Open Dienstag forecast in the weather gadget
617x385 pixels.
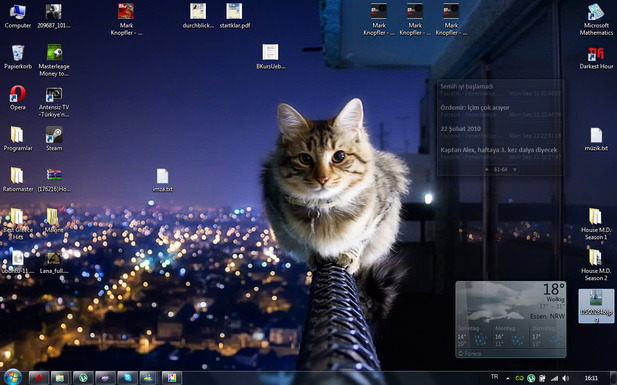click(x=547, y=336)
